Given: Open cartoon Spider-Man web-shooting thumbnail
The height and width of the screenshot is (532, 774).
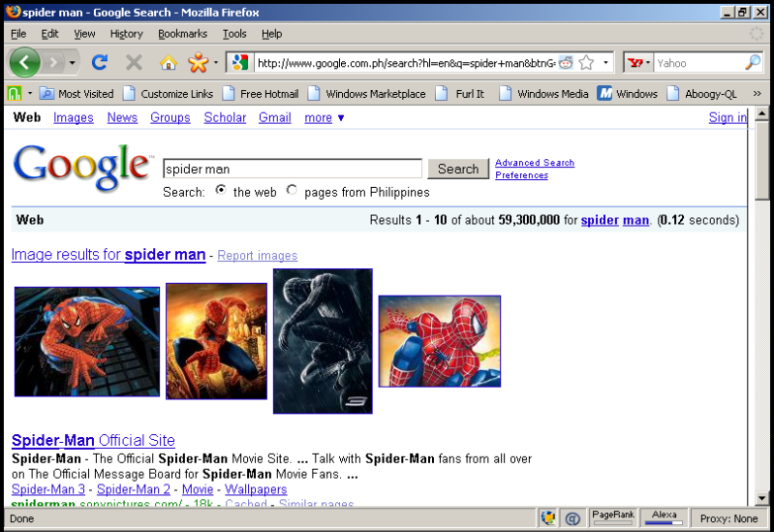Looking at the screenshot, I should pyautogui.click(x=440, y=341).
